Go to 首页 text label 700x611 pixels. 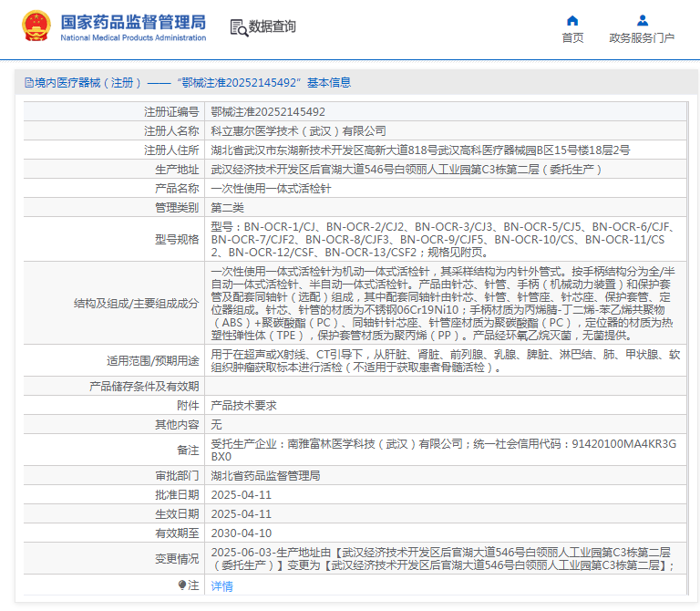click(x=572, y=38)
